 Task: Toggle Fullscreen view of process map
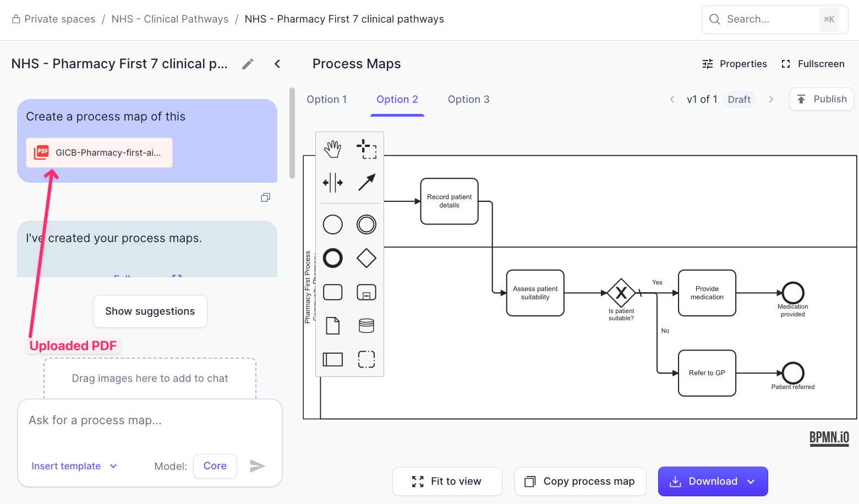(x=813, y=64)
